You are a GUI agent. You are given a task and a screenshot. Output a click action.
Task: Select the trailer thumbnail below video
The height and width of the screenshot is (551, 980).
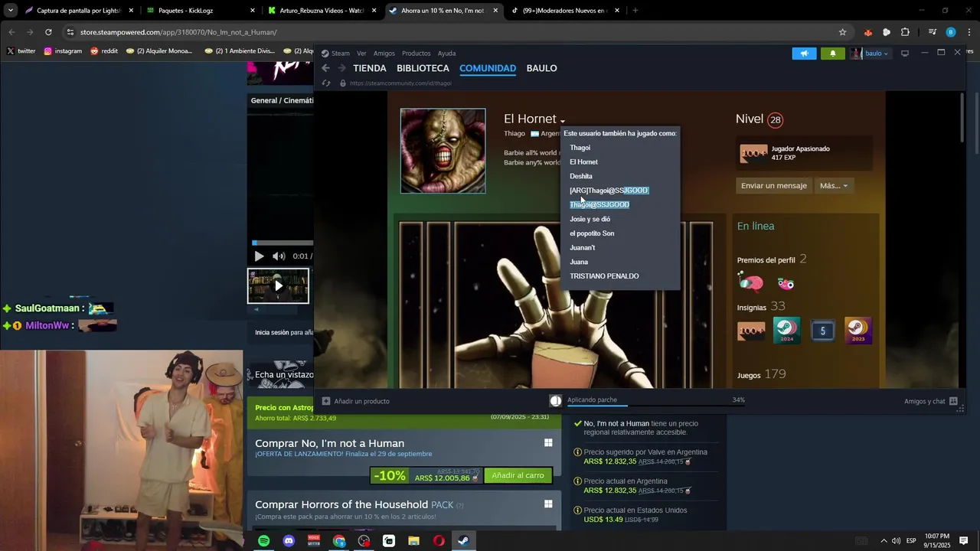pos(279,285)
